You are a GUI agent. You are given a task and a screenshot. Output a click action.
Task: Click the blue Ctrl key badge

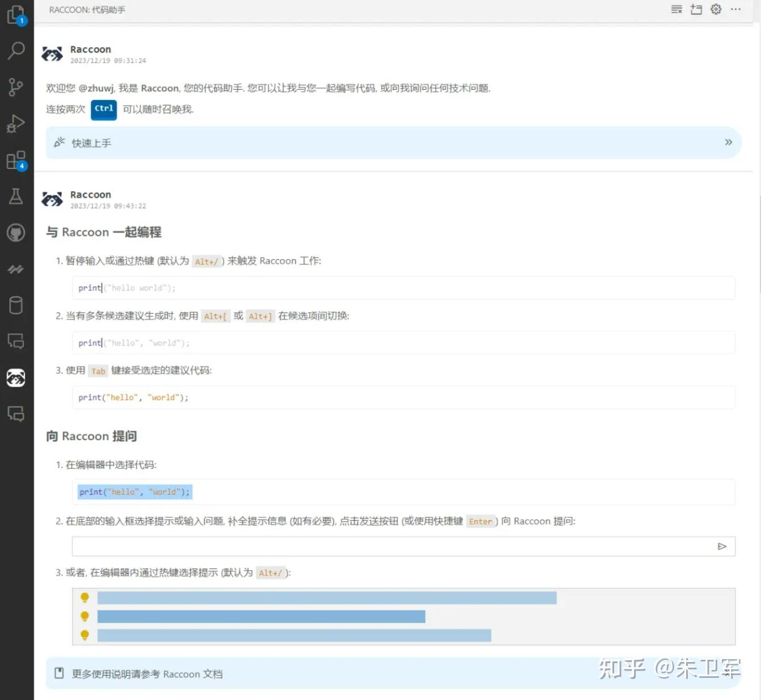104,109
